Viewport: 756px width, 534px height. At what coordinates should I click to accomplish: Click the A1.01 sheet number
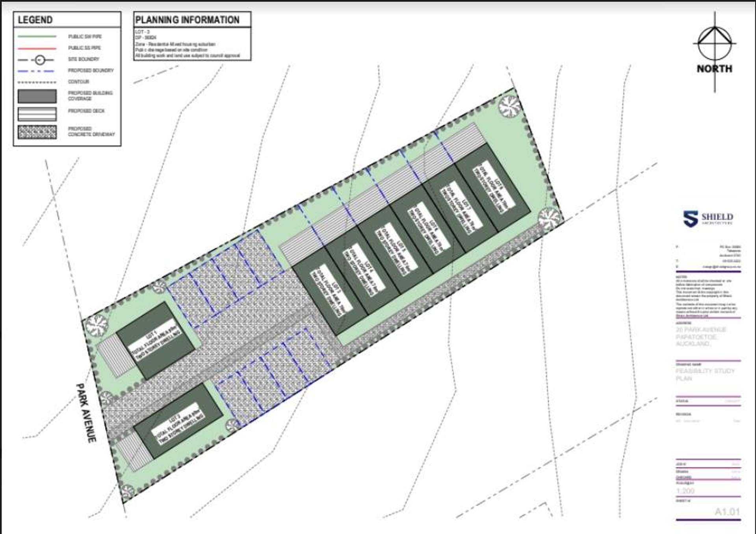tap(727, 512)
